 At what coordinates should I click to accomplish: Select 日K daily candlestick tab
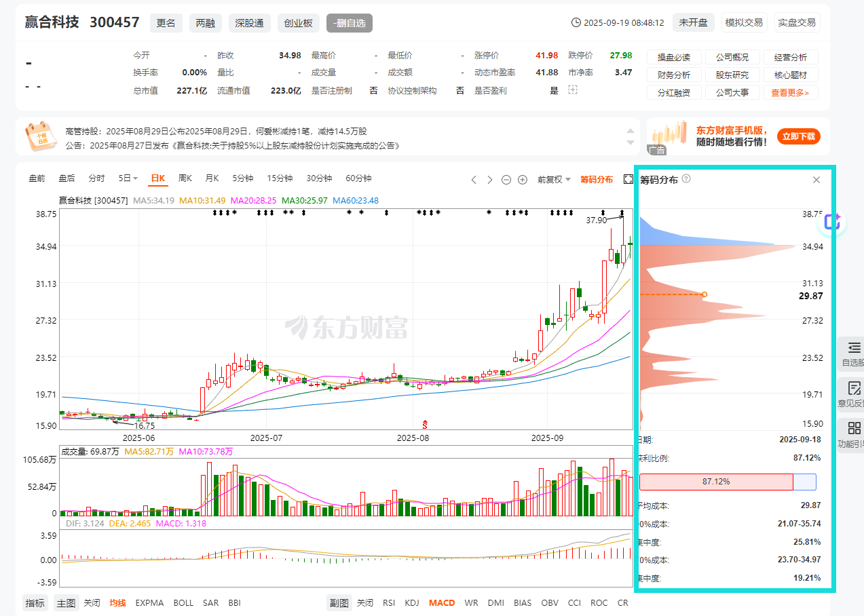click(x=158, y=178)
